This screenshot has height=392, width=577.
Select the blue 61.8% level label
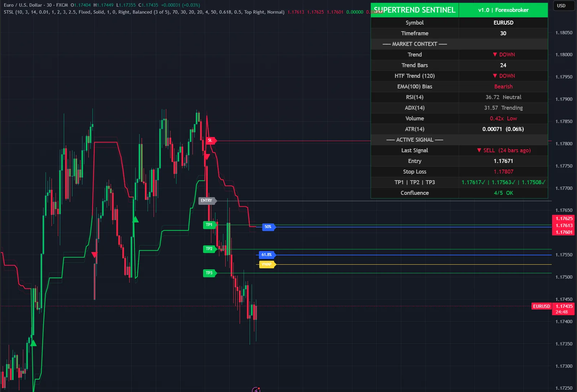pyautogui.click(x=268, y=255)
